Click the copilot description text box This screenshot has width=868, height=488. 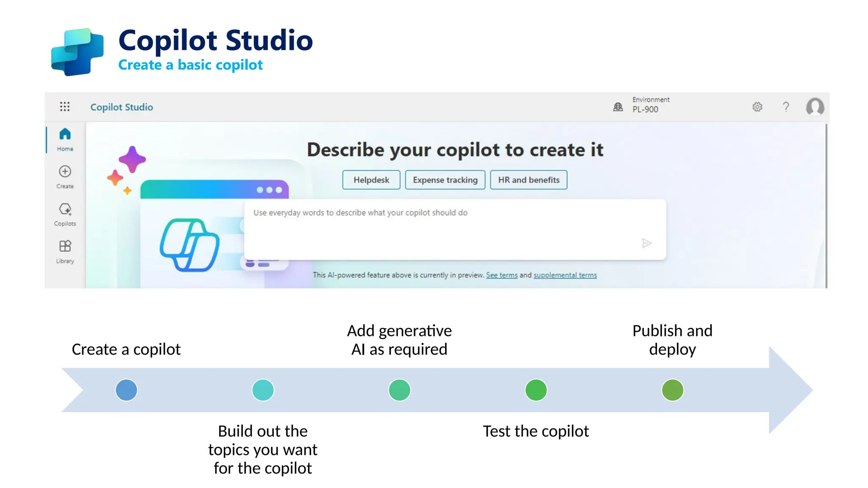[x=455, y=229]
